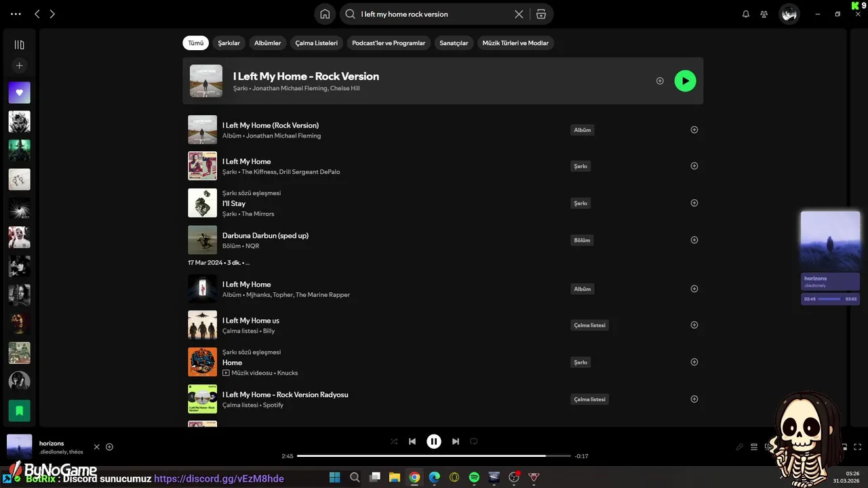Skip to previous track
Image resolution: width=868 pixels, height=488 pixels.
coord(412,441)
